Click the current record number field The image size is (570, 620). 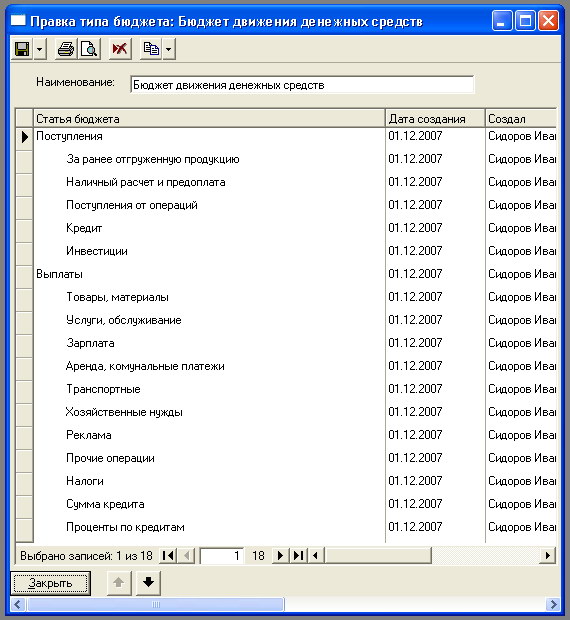[x=221, y=556]
